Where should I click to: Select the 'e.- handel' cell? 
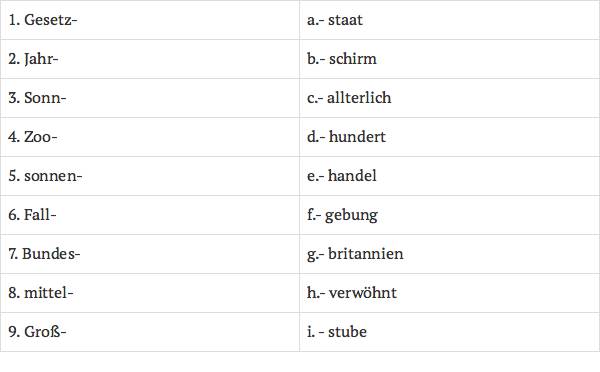tap(450, 176)
